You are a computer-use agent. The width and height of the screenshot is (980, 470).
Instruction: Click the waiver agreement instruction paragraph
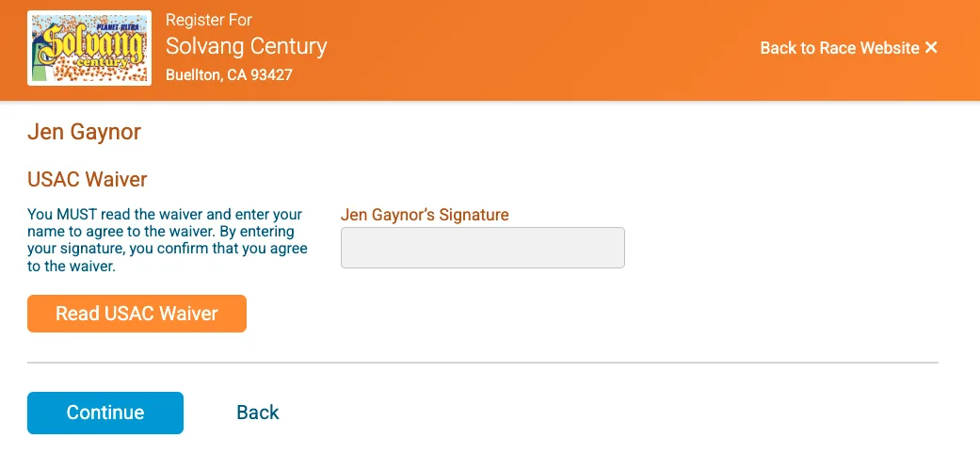[x=168, y=241]
